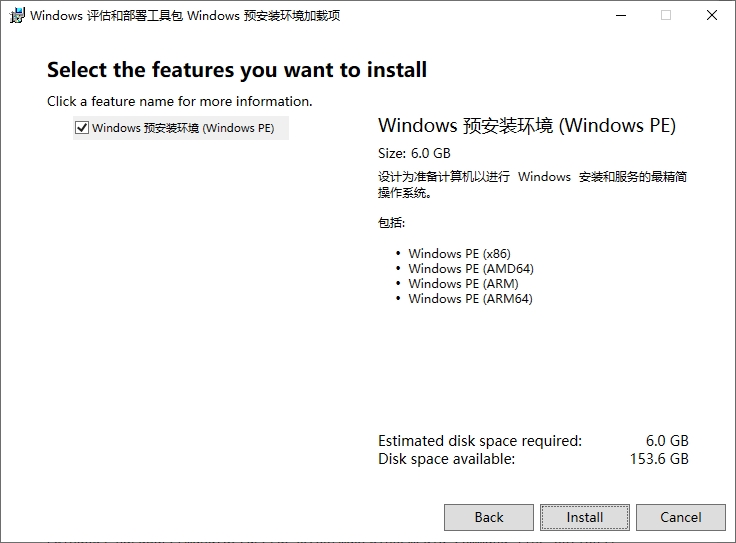
Task: Start installation with the Install button
Action: pyautogui.click(x=584, y=517)
